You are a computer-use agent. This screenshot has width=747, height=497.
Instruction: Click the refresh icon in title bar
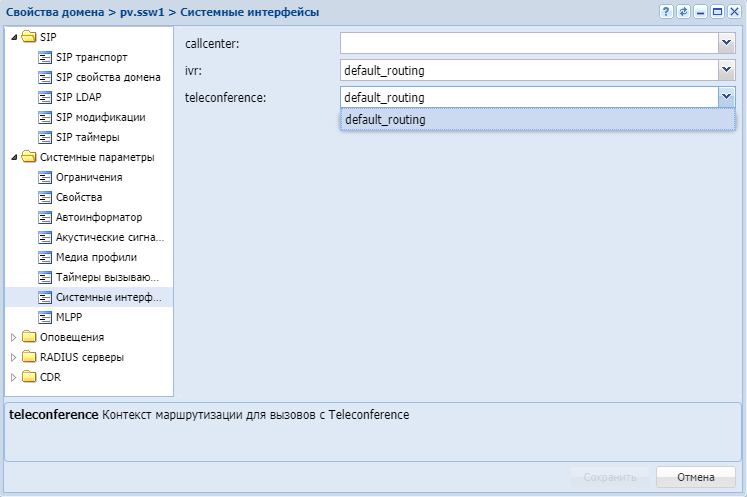[x=683, y=11]
